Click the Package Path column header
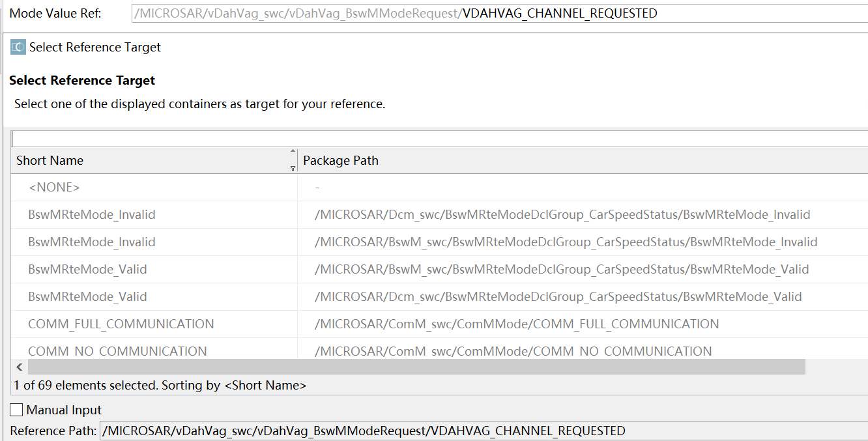The width and height of the screenshot is (868, 441). click(x=583, y=160)
